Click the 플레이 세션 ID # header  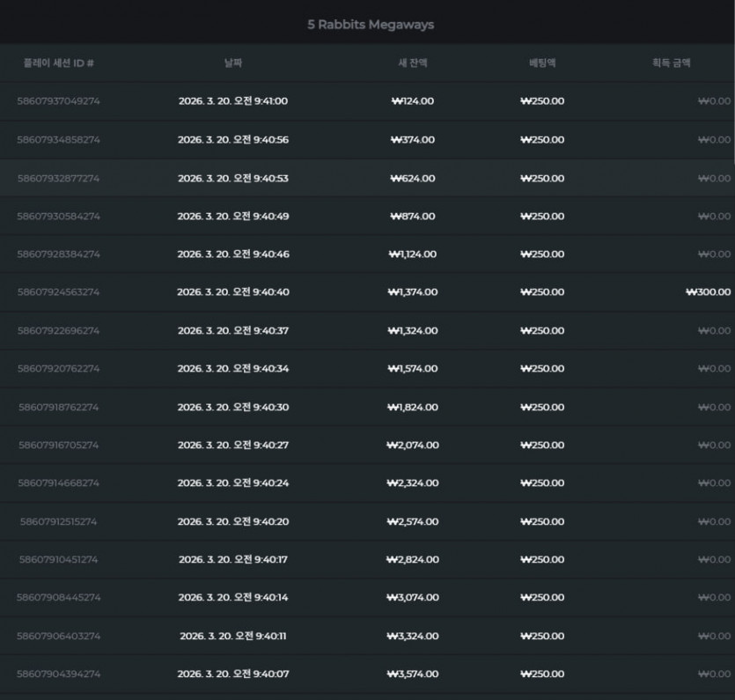click(x=59, y=63)
